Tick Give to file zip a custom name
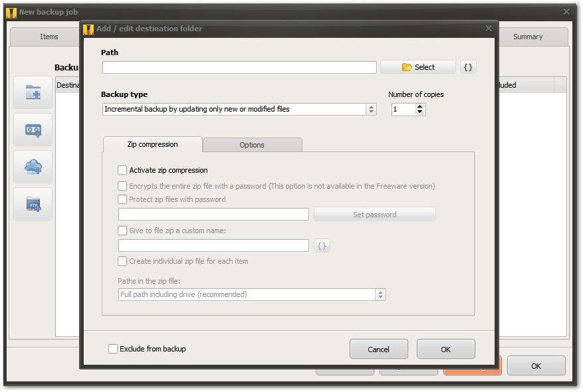The height and width of the screenshot is (392, 583). coord(122,231)
